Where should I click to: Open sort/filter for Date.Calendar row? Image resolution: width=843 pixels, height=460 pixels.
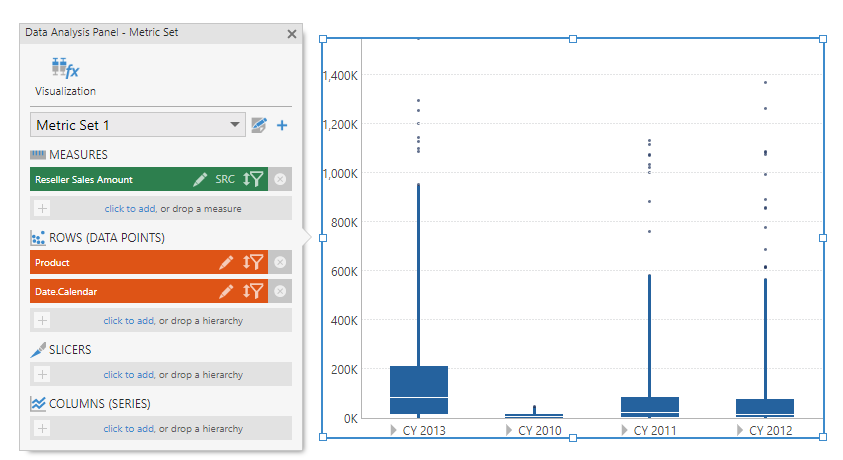(x=253, y=291)
